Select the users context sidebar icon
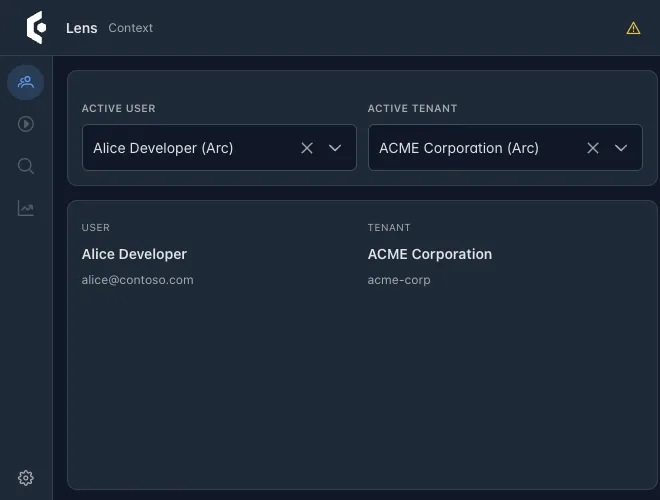This screenshot has width=660, height=500. click(x=26, y=82)
